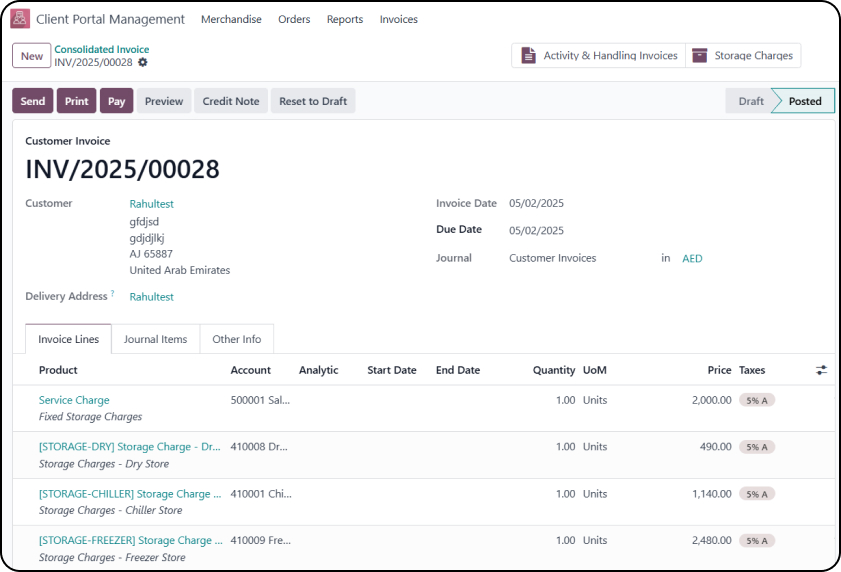Screen dimensions: 841x572
Task: Click the Delivery Address help question mark
Action: coord(112,294)
